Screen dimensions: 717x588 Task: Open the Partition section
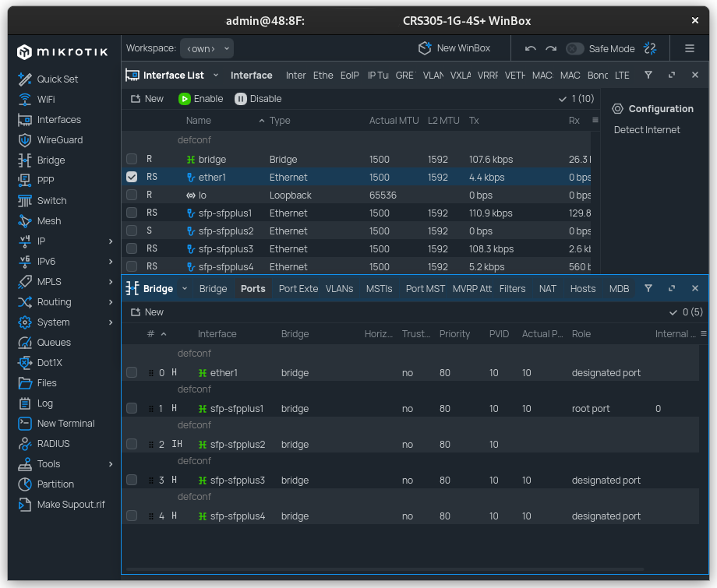tap(46, 484)
